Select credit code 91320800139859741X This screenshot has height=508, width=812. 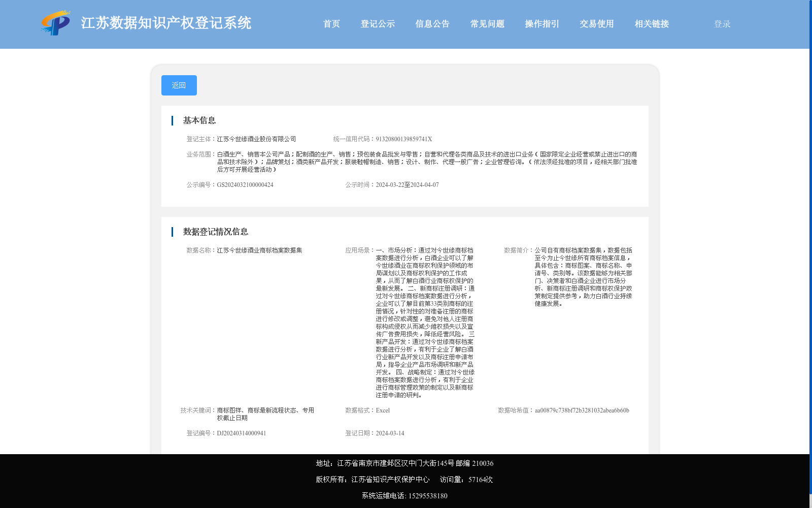(x=404, y=139)
